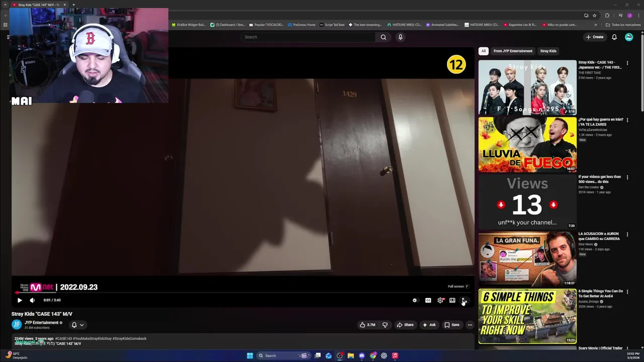The image size is (644, 362).
Task: Dislike the video
Action: pyautogui.click(x=385, y=325)
